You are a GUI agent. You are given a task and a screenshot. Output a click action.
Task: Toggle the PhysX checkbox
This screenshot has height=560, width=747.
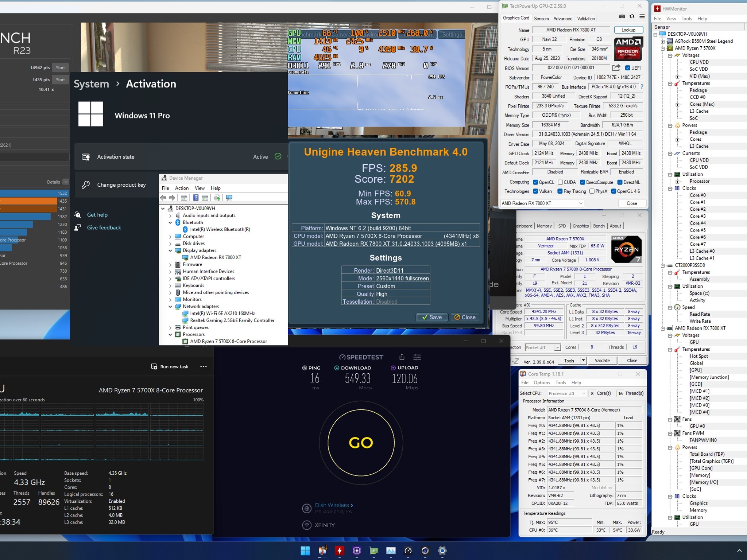[x=592, y=191]
